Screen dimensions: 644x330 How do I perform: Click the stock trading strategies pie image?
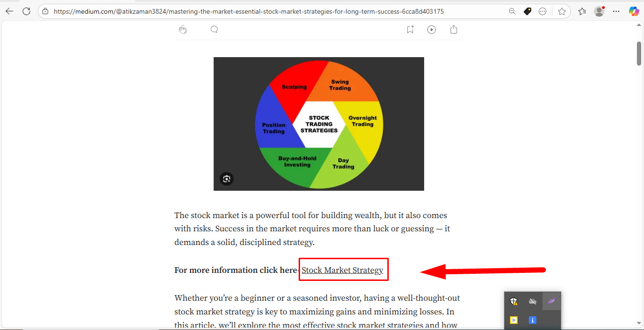318,124
